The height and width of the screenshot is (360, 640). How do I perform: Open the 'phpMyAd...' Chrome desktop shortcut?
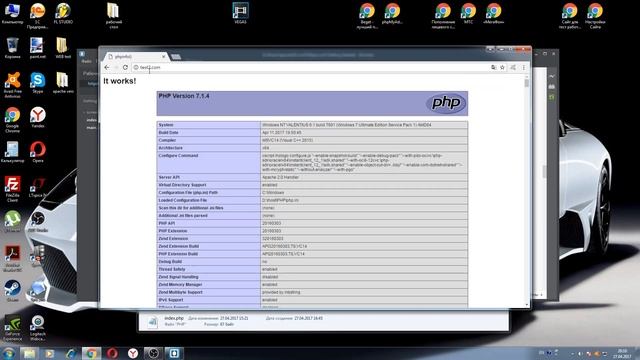[x=392, y=13]
